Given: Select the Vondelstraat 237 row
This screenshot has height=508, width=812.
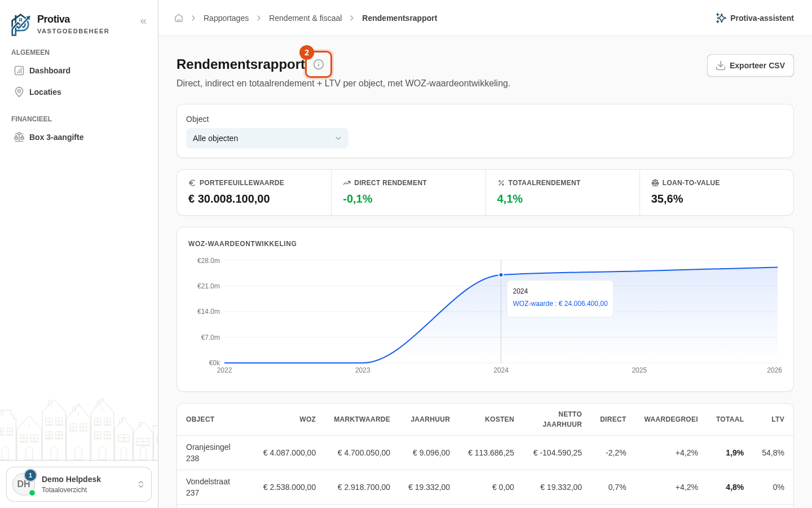Looking at the screenshot, I should point(485,487).
